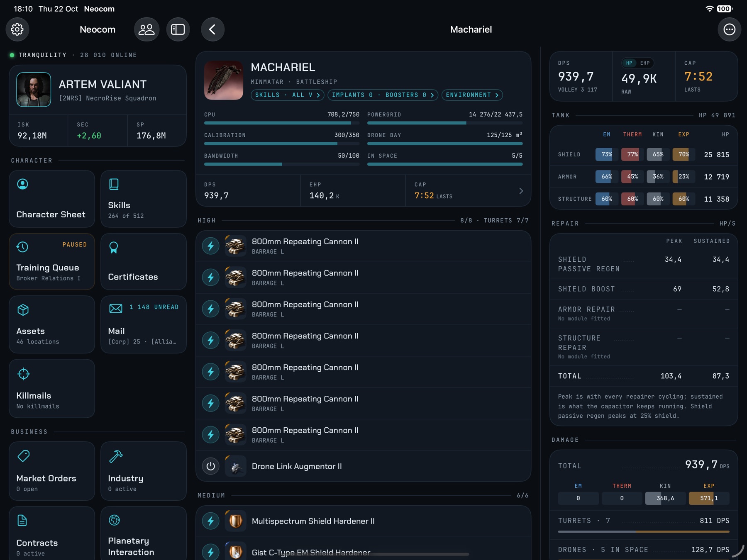747x560 pixels.
Task: Open the Machariel ship image
Action: point(224,80)
